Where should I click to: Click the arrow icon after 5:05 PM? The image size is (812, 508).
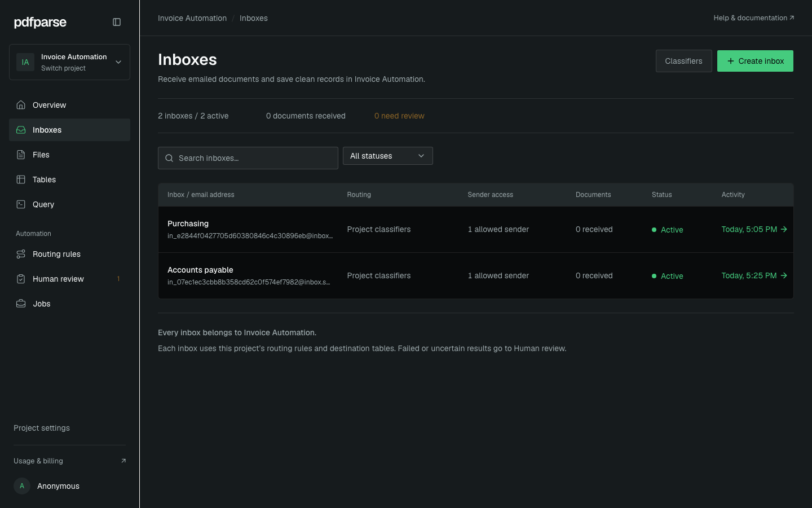(x=784, y=229)
